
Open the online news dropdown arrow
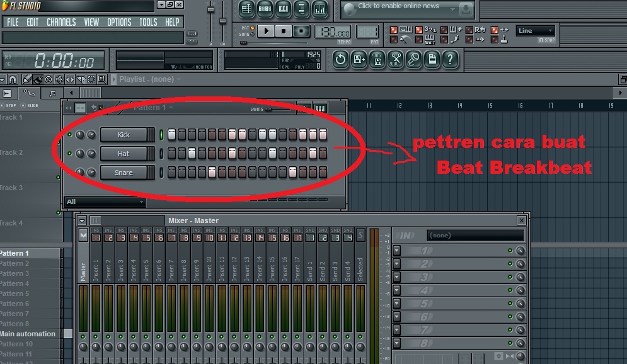(x=452, y=9)
